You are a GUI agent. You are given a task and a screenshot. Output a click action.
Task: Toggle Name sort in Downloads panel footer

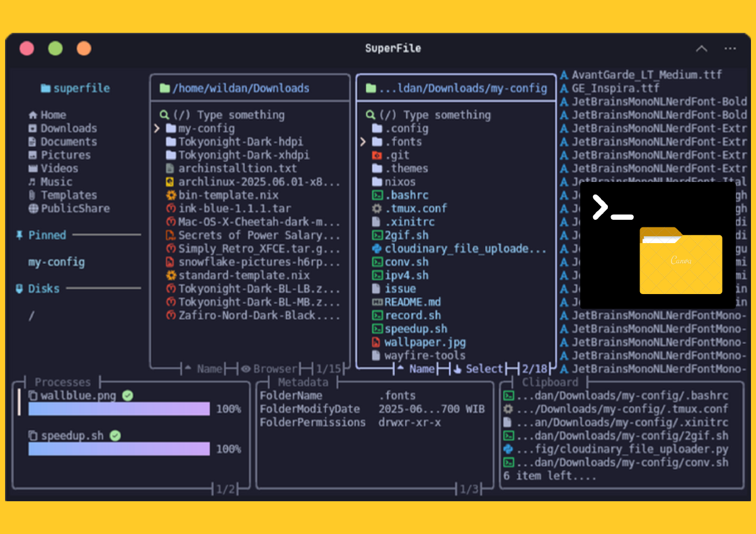pyautogui.click(x=203, y=369)
